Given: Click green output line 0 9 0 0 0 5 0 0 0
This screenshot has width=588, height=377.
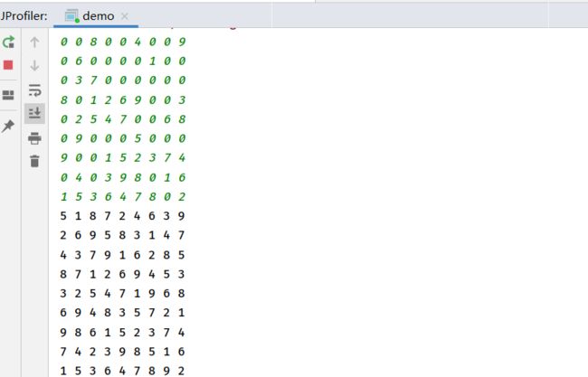Looking at the screenshot, I should [x=123, y=138].
